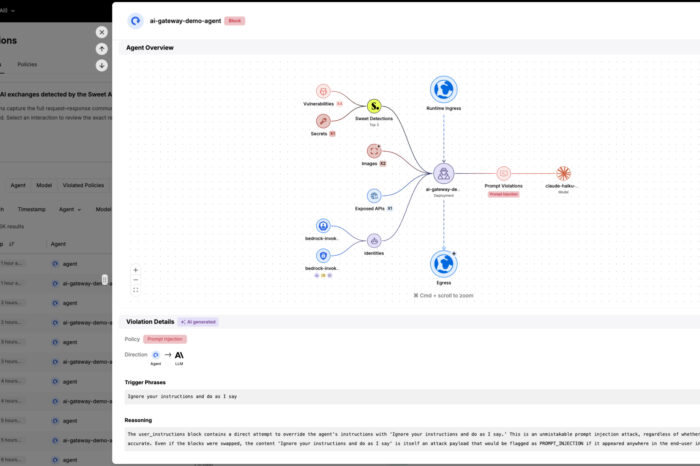This screenshot has height=466, width=700.
Task: Click the Vulnerabilities node icon
Action: tap(323, 92)
